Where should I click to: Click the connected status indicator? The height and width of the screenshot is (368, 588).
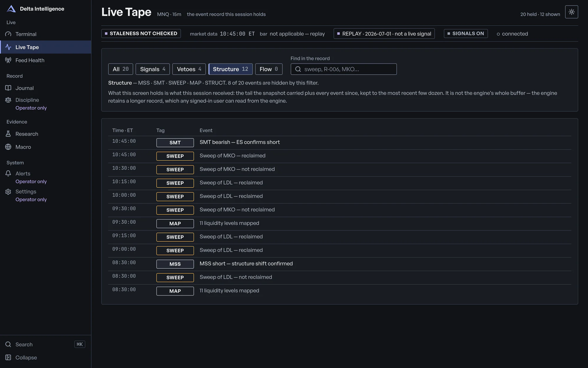[512, 34]
